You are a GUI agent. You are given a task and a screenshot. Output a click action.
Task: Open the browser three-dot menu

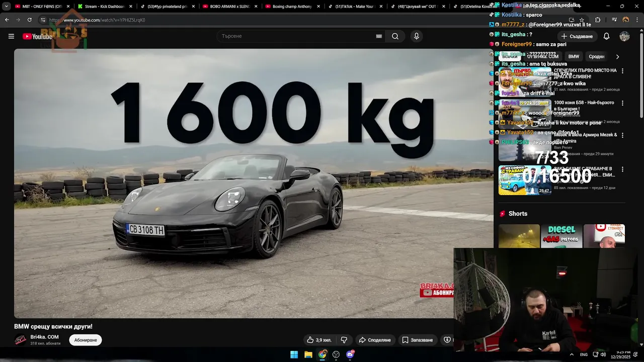[637, 20]
